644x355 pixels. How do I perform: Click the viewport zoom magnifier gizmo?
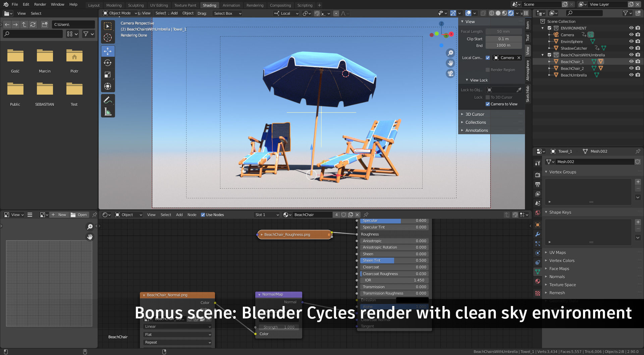pos(450,53)
